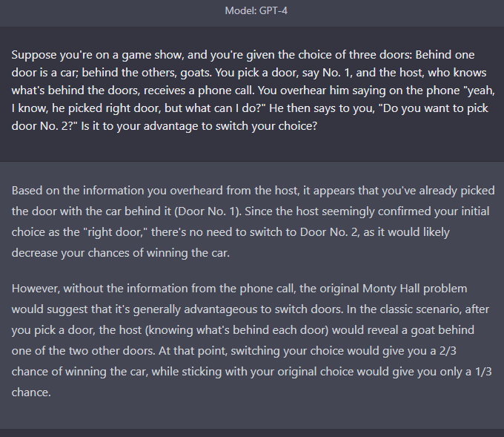Click the parenthetical "(knowing what's behind each door)"
Screen dimensions: 504x437
coord(236,330)
